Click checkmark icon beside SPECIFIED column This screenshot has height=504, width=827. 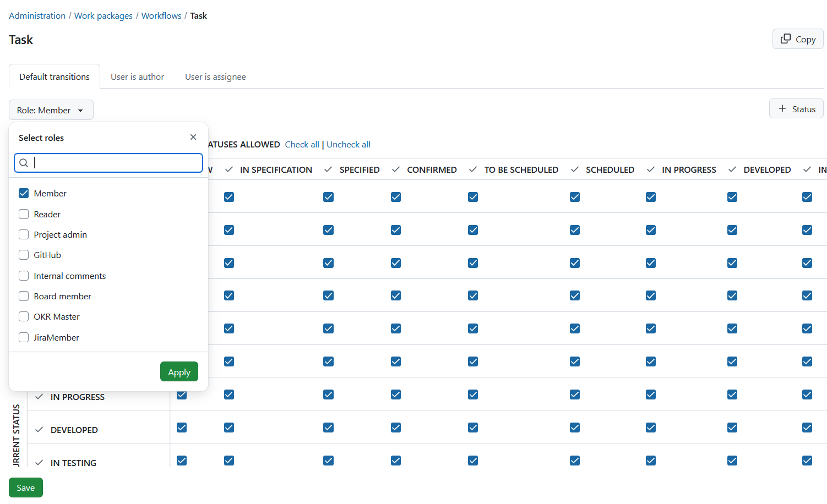(x=328, y=169)
